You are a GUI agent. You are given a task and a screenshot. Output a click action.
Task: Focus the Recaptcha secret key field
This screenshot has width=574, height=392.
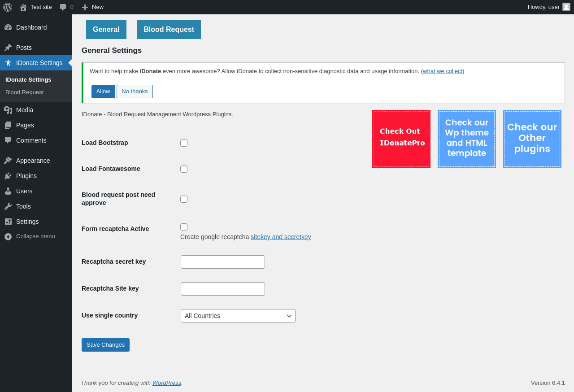(223, 262)
